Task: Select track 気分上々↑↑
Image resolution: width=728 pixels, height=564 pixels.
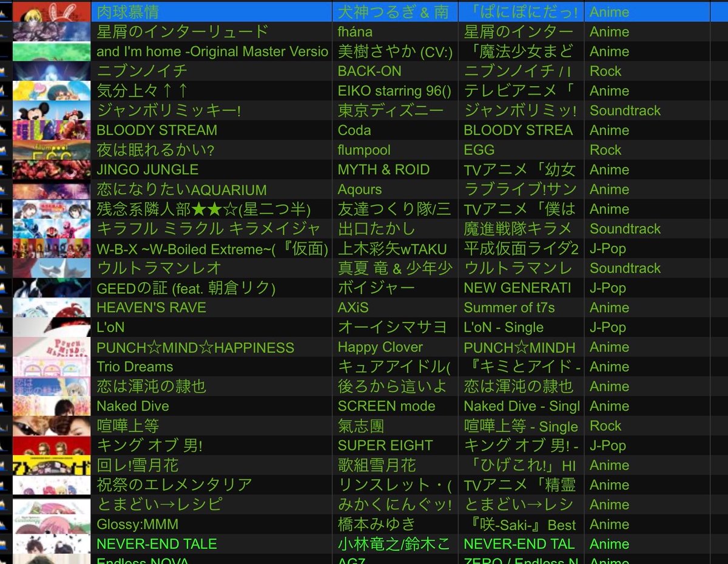Action: pos(143,91)
